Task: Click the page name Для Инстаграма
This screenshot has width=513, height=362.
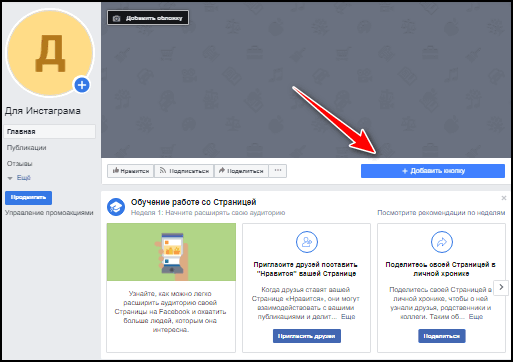Action: (x=43, y=111)
